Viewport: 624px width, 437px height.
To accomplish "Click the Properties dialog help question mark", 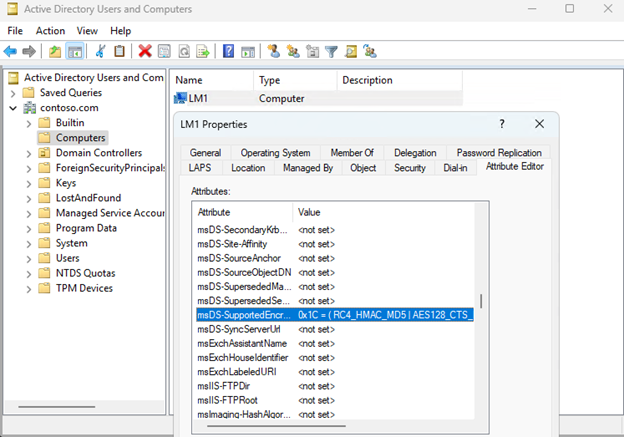I will [501, 124].
